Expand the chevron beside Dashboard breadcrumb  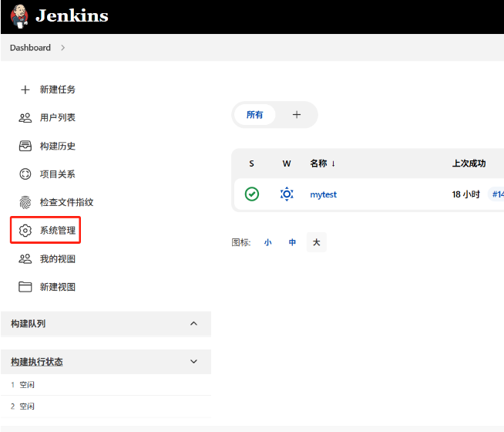[63, 48]
